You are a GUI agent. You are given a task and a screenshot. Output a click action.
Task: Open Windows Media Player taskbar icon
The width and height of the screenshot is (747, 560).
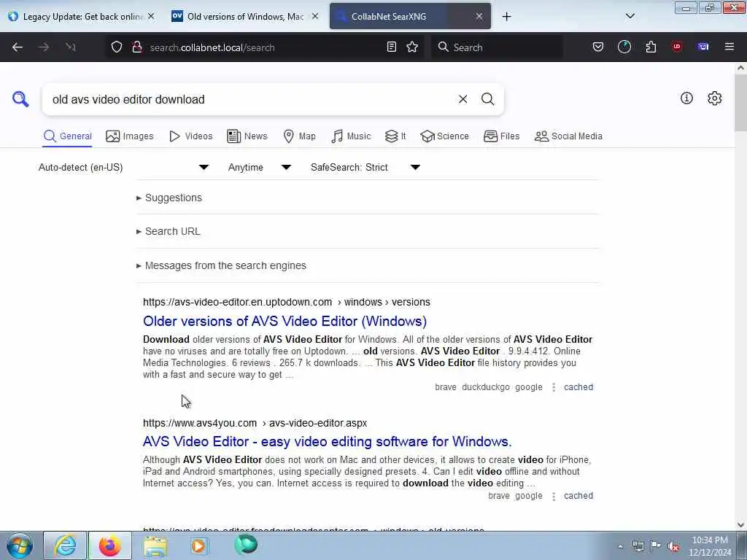[199, 545]
